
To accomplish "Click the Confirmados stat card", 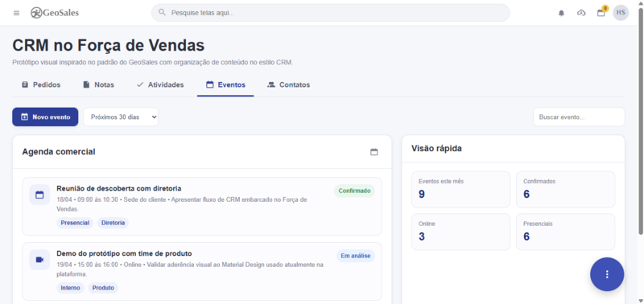I will pyautogui.click(x=566, y=190).
